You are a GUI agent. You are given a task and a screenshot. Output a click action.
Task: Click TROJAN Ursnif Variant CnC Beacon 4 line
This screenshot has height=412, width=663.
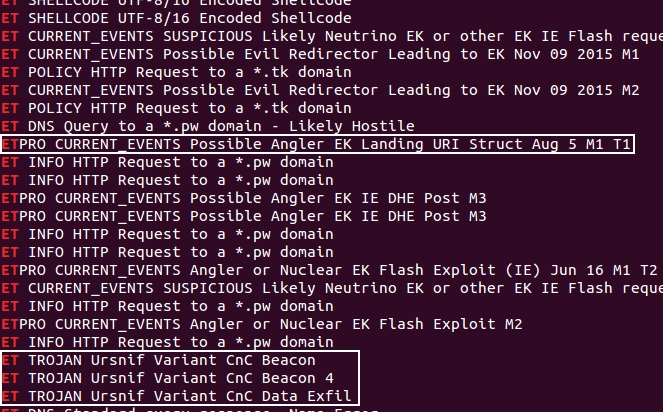click(167, 378)
